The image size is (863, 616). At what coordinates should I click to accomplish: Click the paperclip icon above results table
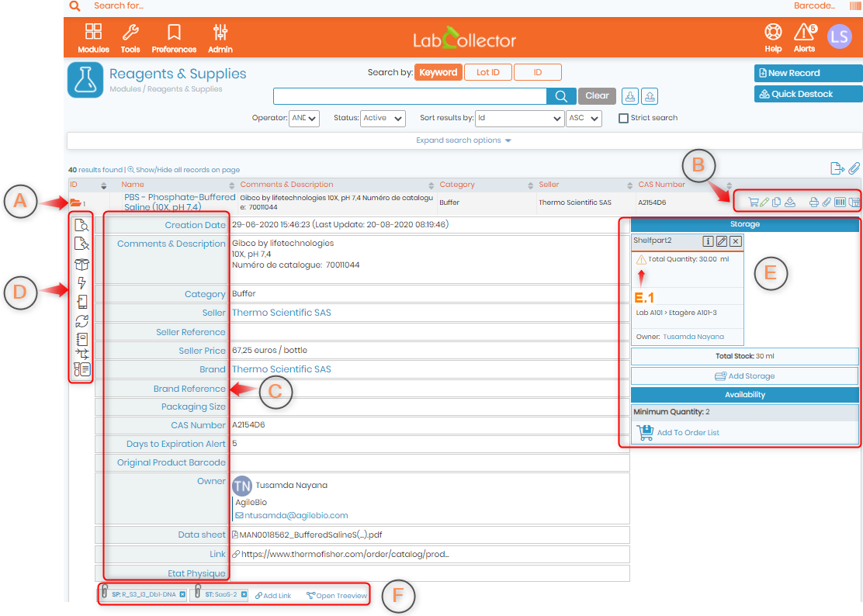click(854, 168)
